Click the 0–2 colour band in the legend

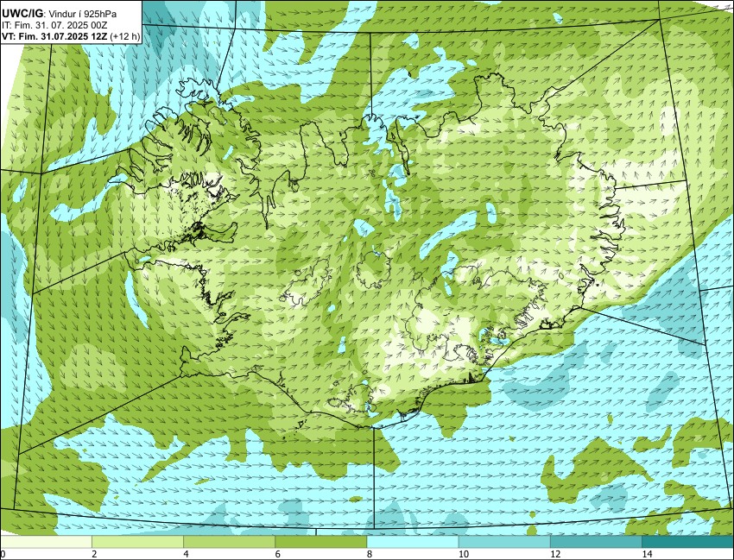coord(46,542)
